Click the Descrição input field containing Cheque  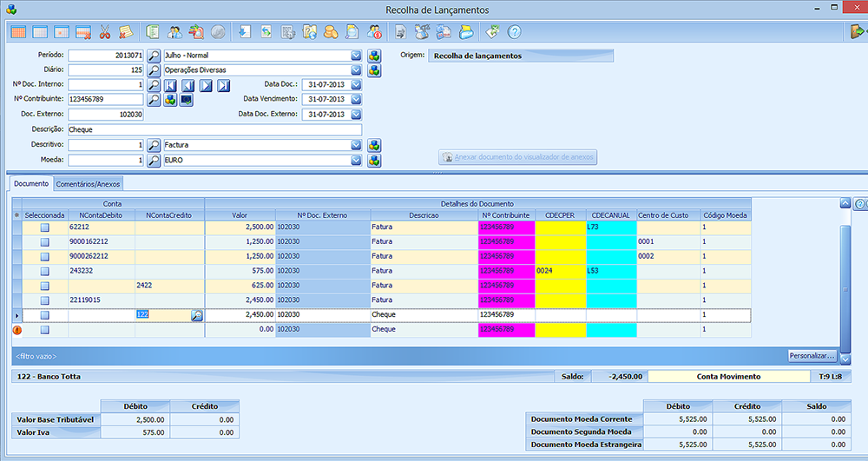click(214, 129)
